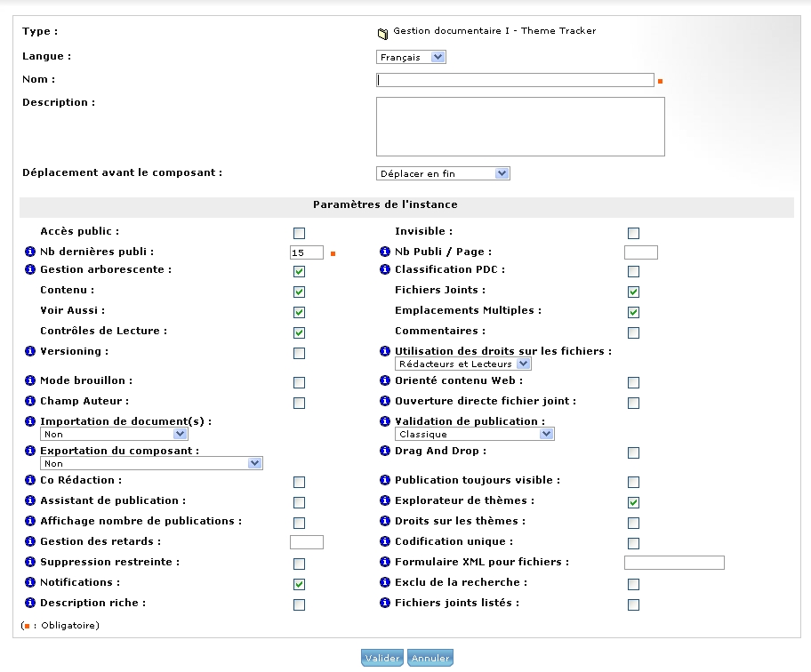Click info icon beside Explorateur de thèmes
The image size is (811, 672).
click(x=385, y=500)
